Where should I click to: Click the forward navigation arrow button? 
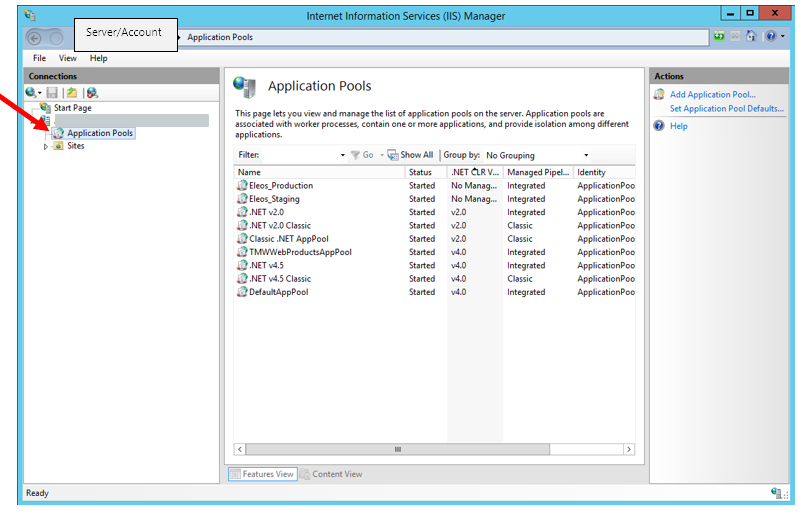(56, 38)
